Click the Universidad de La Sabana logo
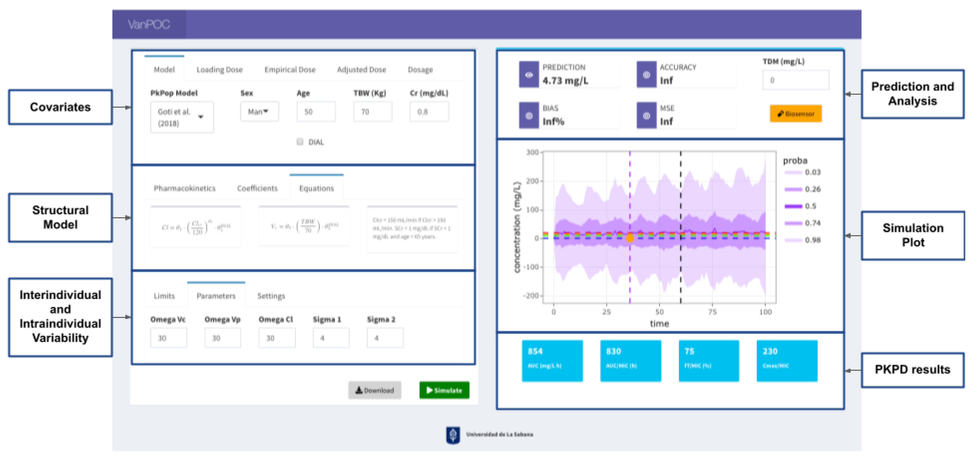This screenshot has height=461, width=980. coord(453,435)
